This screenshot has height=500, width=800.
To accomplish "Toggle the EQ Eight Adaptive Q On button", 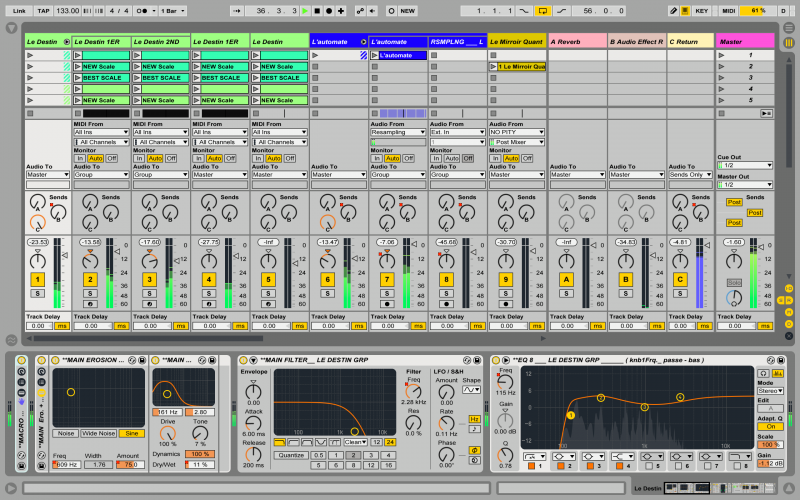I will coord(769,426).
